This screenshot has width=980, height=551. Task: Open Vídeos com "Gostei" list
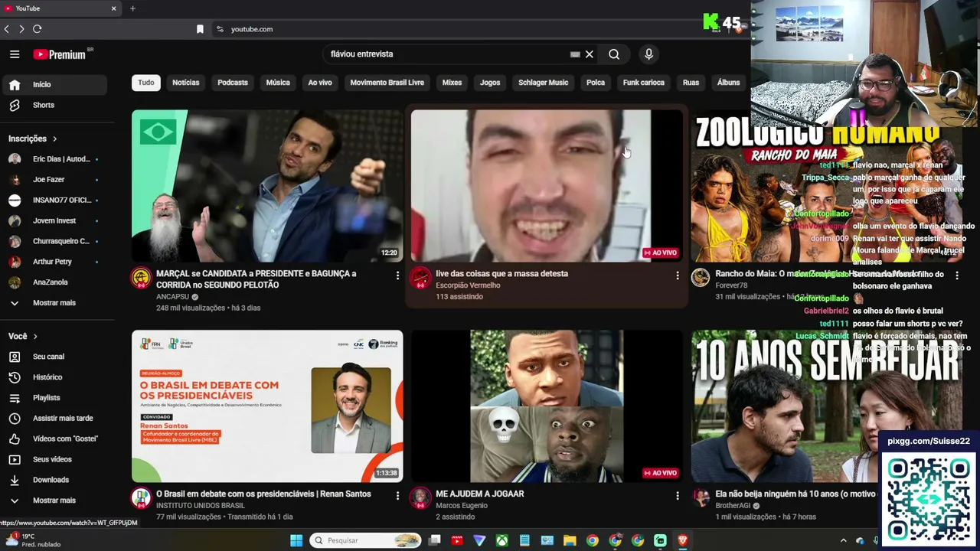[x=54, y=439]
